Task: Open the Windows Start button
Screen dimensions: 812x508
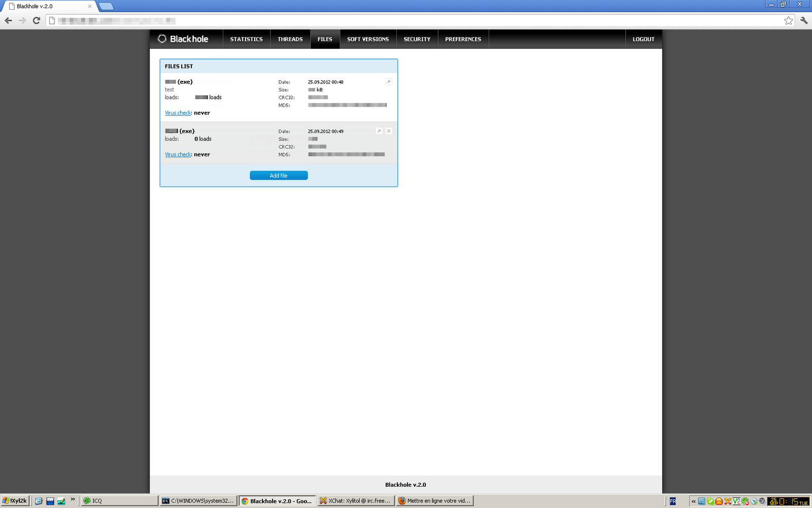Action: pyautogui.click(x=15, y=501)
